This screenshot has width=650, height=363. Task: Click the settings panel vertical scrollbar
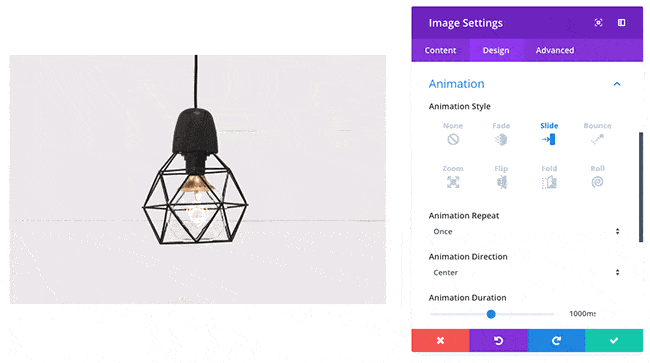[641, 187]
